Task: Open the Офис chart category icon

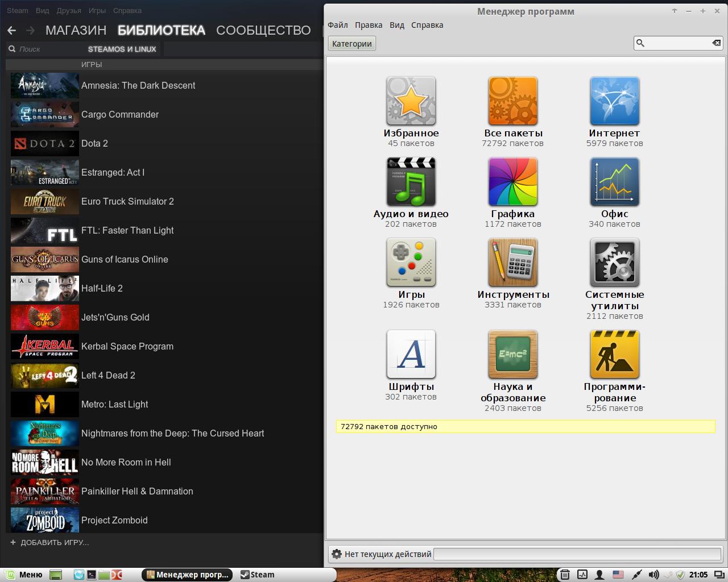Action: coord(615,182)
